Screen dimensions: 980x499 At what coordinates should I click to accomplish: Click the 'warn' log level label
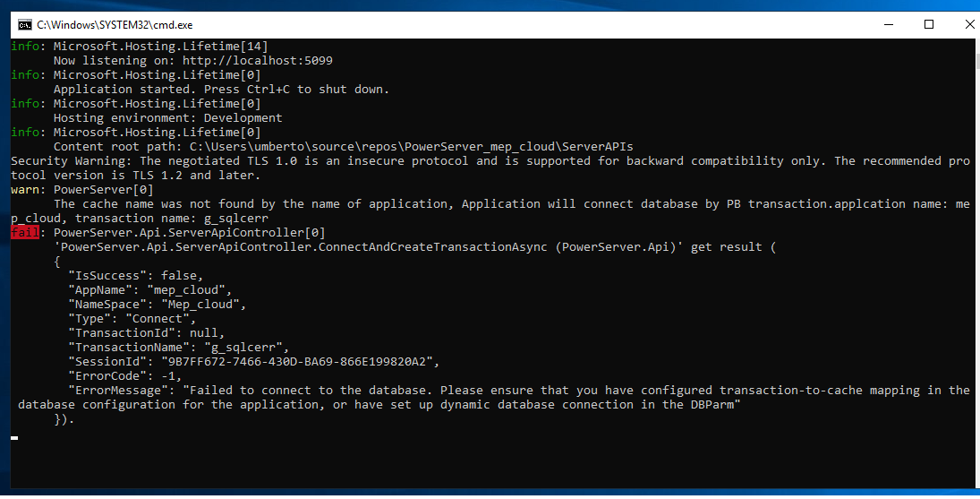click(24, 190)
